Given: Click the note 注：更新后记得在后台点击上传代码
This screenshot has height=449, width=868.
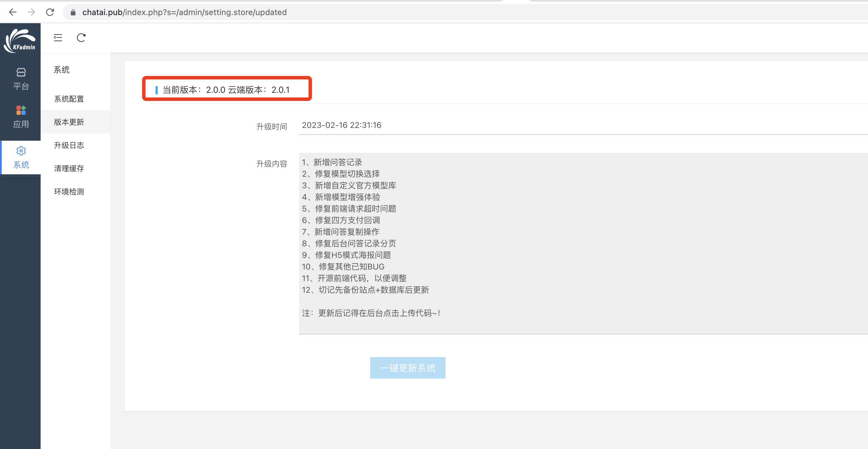Looking at the screenshot, I should click(x=371, y=313).
